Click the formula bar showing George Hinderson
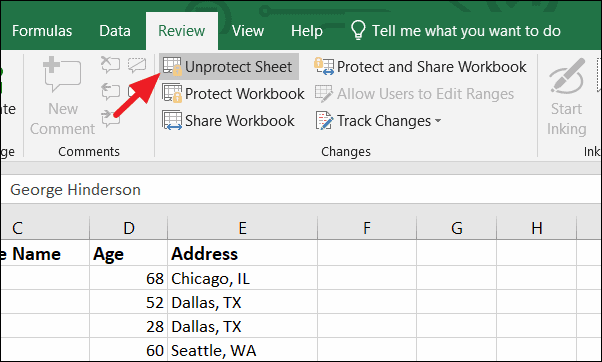 point(301,190)
